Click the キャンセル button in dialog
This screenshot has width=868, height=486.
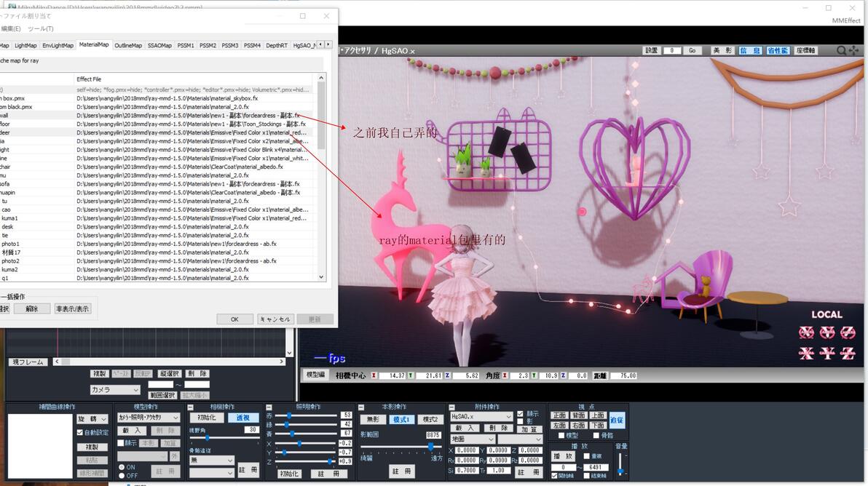pos(275,319)
